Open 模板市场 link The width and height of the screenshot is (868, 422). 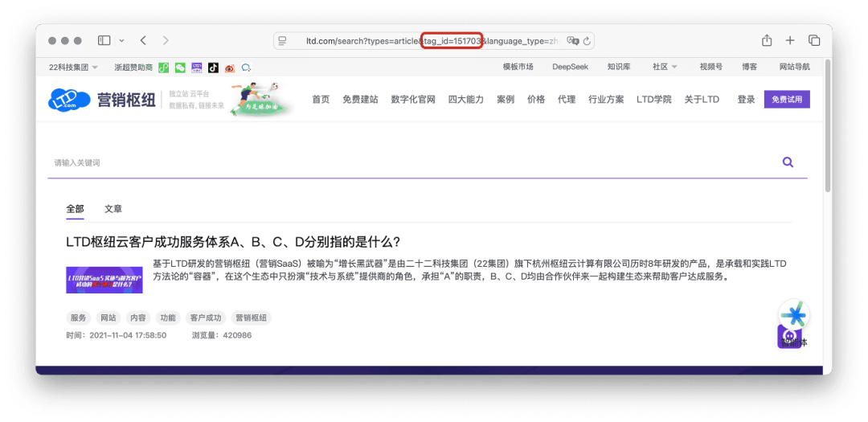coord(518,67)
